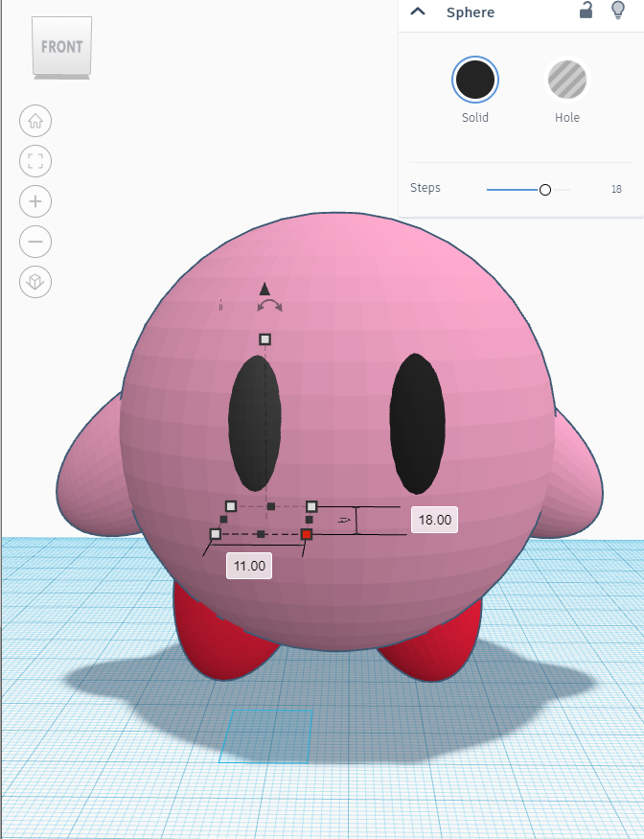Click the right edge midpoint handle
This screenshot has height=839, width=644.
[310, 520]
